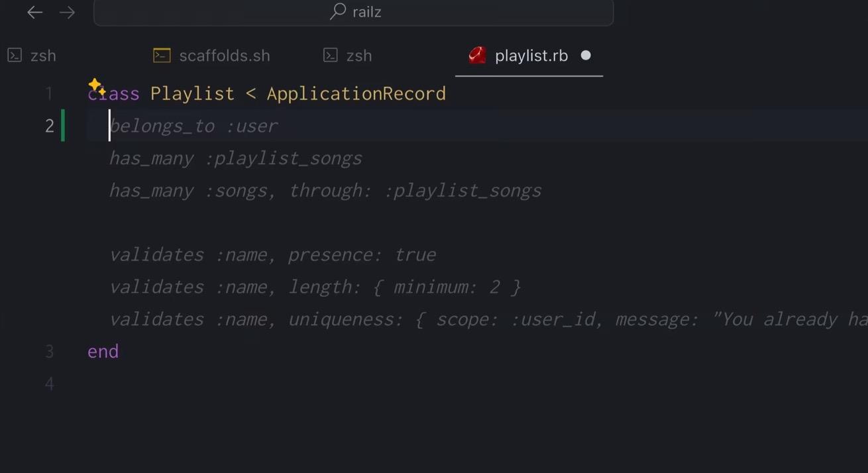This screenshot has width=868, height=473.
Task: Click the unsaved dot on playlist.rb tab
Action: pyautogui.click(x=586, y=56)
